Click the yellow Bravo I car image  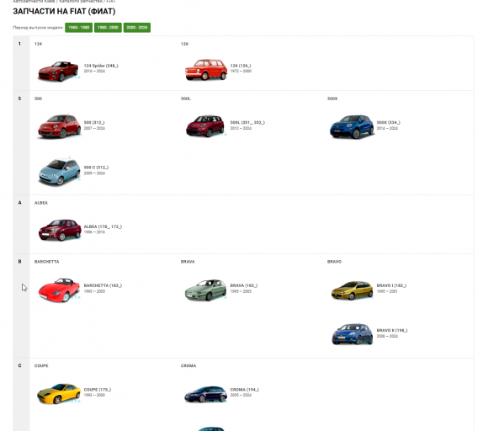tap(352, 290)
